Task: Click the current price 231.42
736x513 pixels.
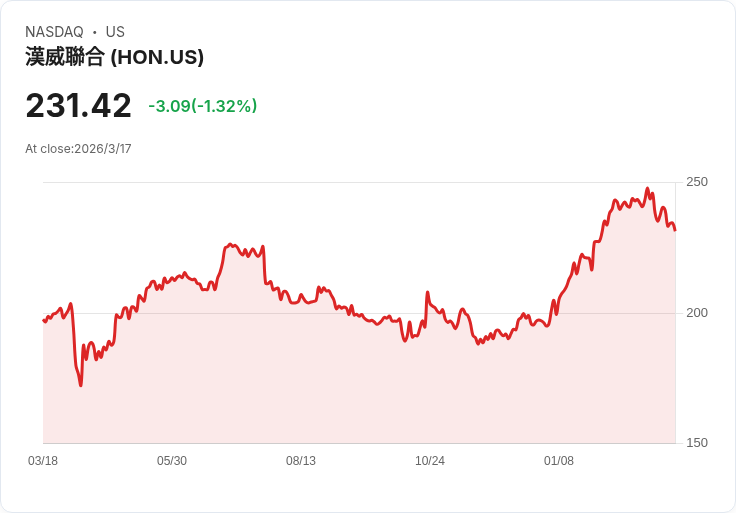Action: (78, 106)
